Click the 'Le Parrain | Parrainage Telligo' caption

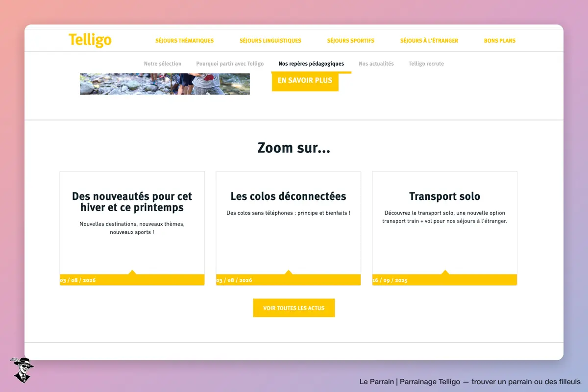point(470,382)
